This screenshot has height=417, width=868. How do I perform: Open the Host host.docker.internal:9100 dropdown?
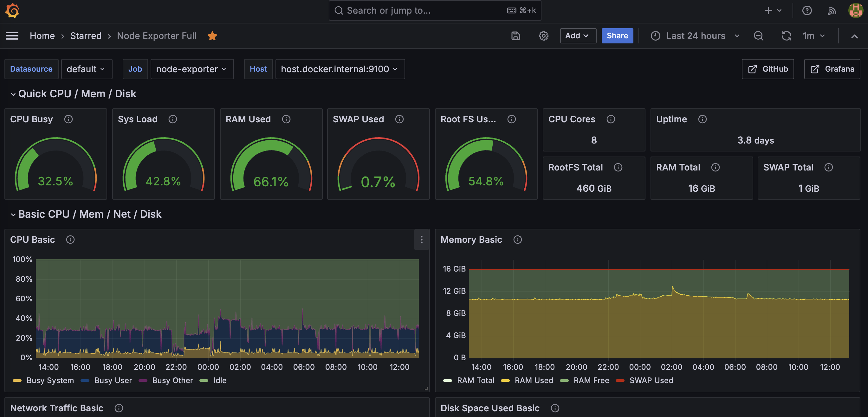pos(340,69)
